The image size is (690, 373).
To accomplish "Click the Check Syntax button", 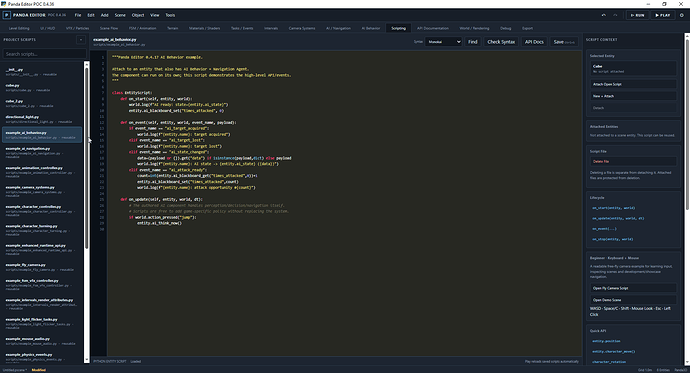I will tap(501, 42).
